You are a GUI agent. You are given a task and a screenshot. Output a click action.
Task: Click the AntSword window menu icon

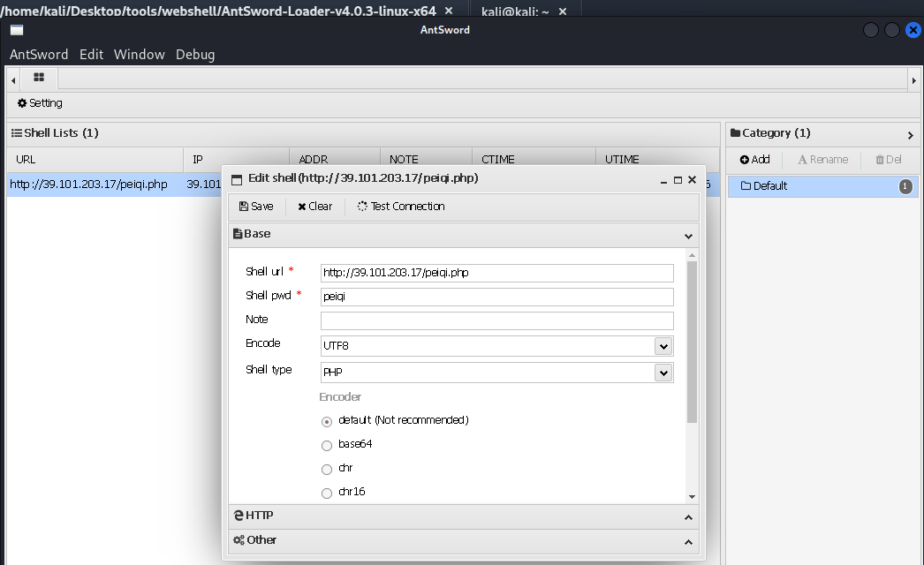pyautogui.click(x=17, y=30)
